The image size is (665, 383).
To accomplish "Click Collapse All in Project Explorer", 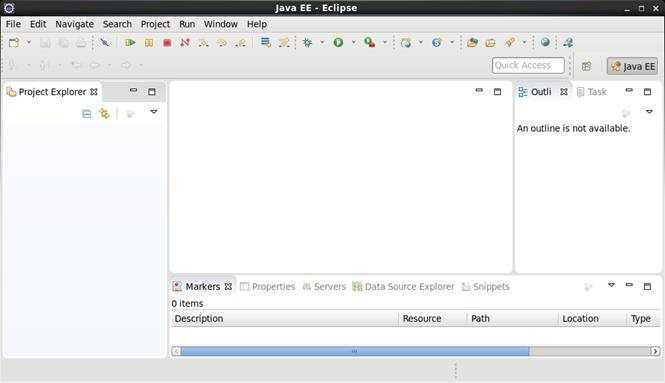I will click(x=87, y=114).
